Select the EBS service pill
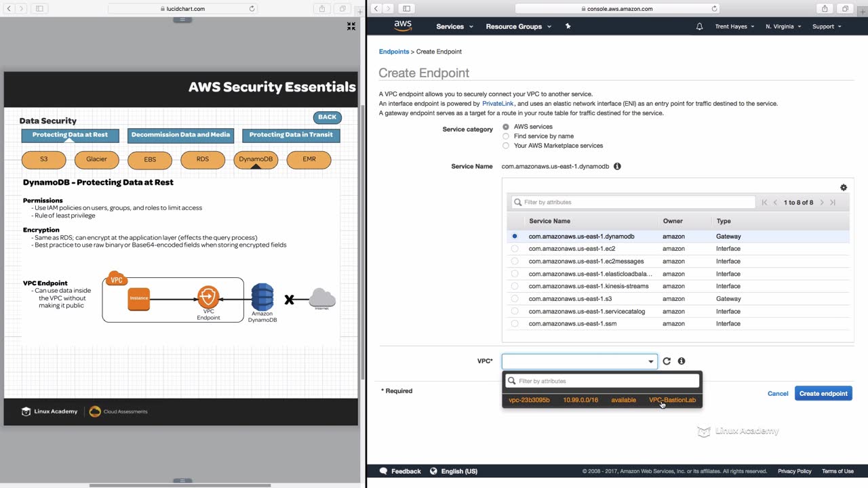 (150, 159)
